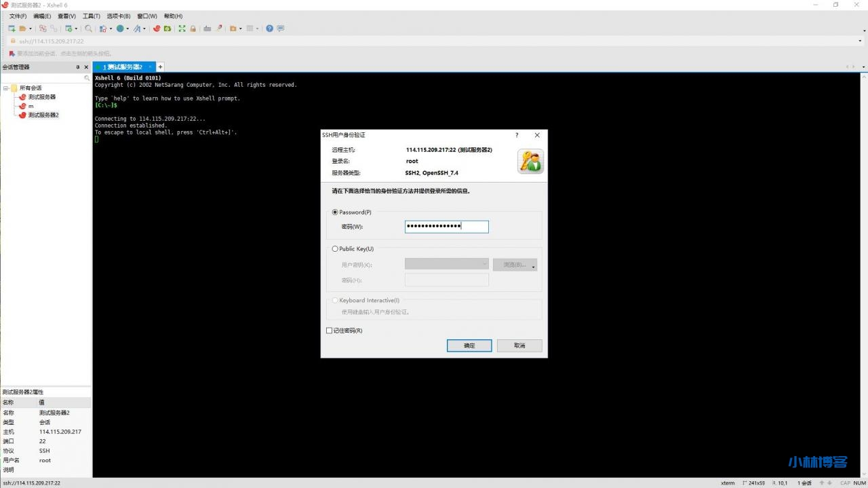Select the Public Key(U) radio button
The height and width of the screenshot is (488, 868).
tap(335, 249)
